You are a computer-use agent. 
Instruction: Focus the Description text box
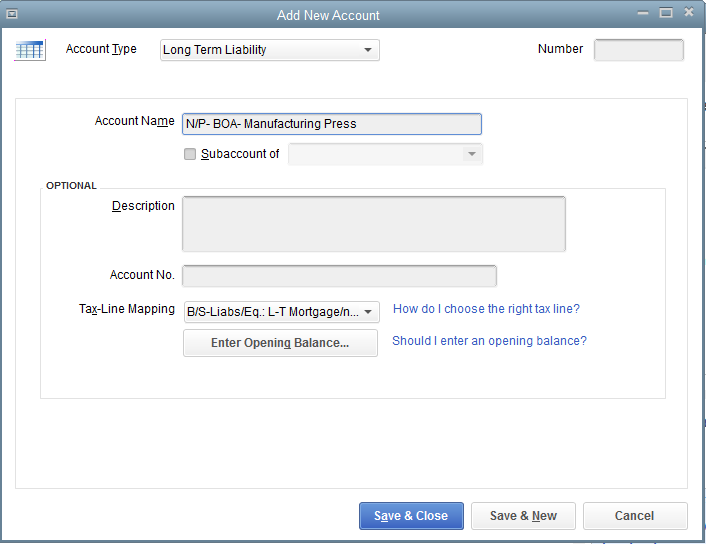(x=374, y=224)
